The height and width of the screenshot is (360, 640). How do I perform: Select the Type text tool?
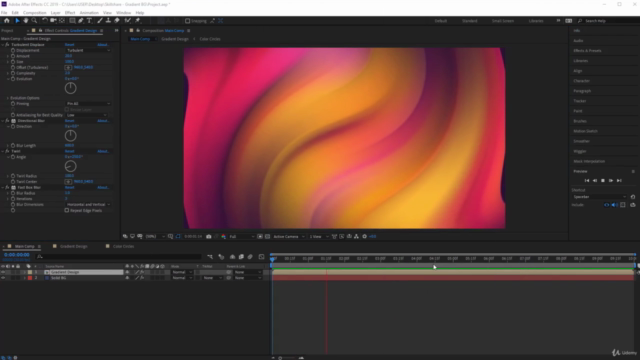coord(89,20)
